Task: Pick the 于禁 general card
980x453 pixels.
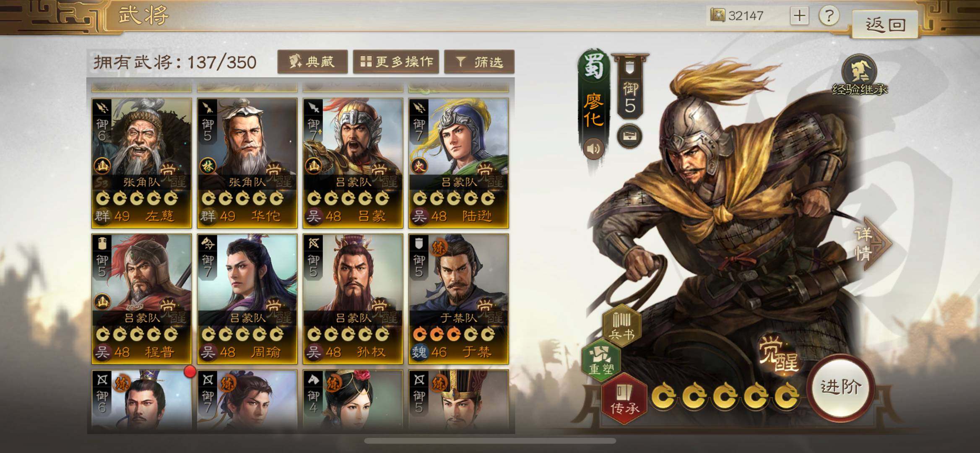Action: tap(459, 299)
